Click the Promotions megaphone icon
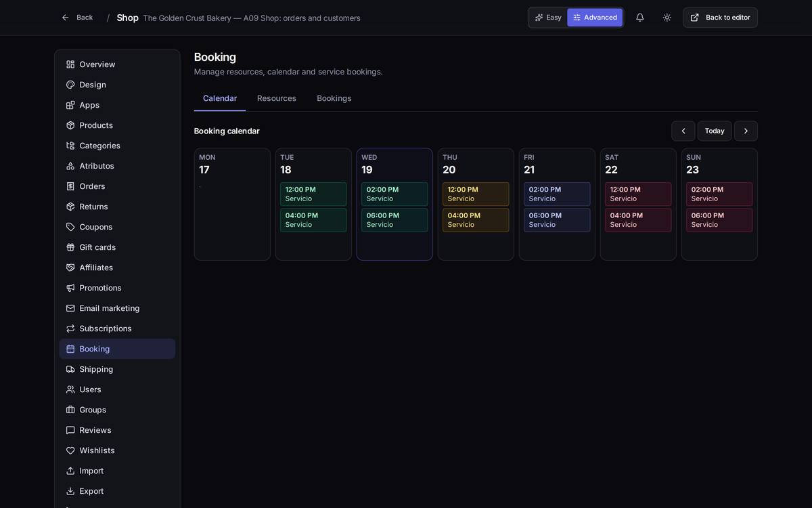Screen dimensions: 812x508 click(70, 288)
